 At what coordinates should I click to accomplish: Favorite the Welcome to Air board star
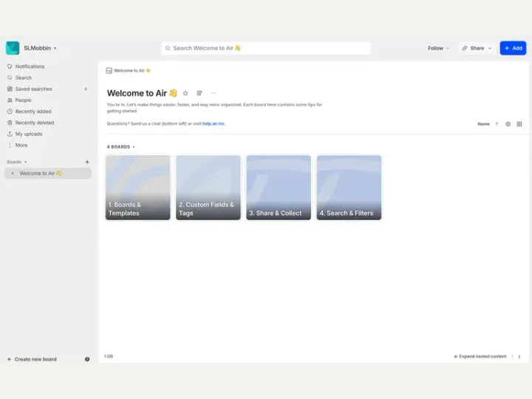(x=185, y=93)
